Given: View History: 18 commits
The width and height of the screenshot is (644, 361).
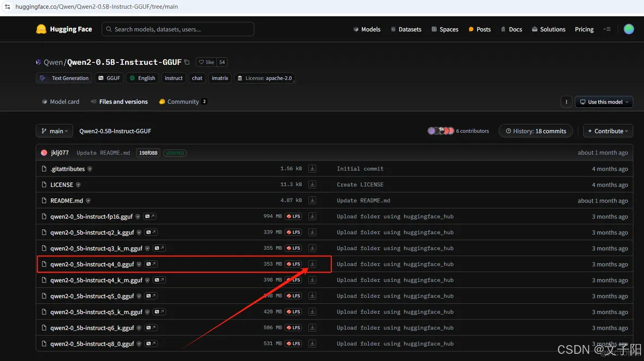Looking at the screenshot, I should click(x=536, y=131).
